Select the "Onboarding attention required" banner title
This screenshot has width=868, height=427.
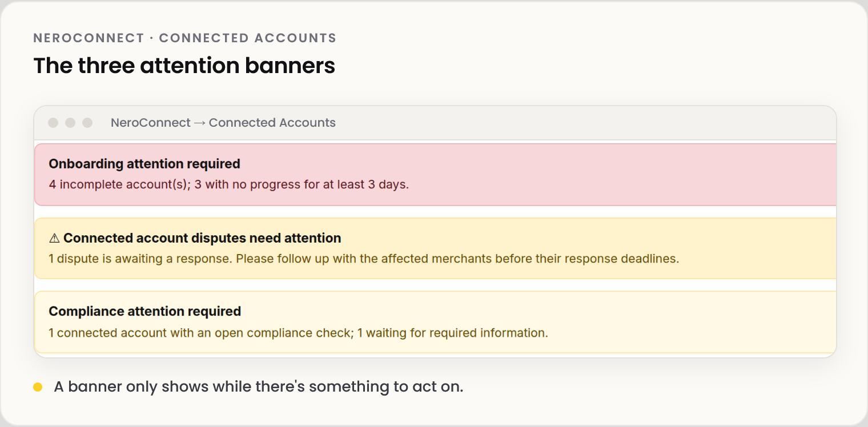144,164
